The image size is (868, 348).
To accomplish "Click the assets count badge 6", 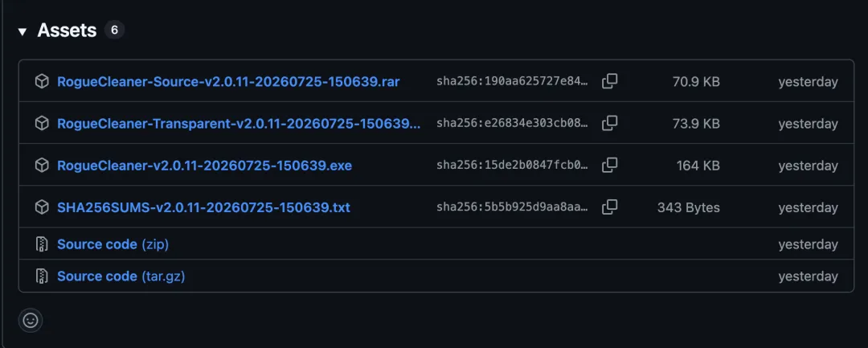I will (115, 30).
